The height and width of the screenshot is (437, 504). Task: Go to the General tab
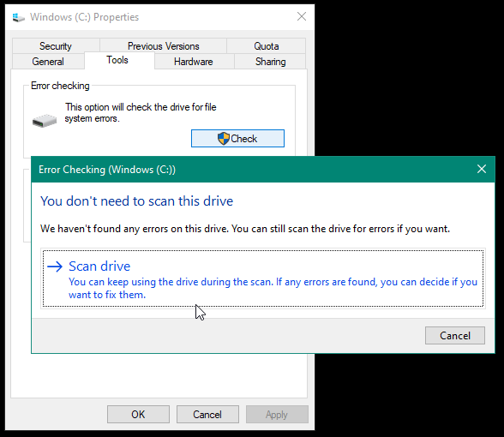(48, 62)
